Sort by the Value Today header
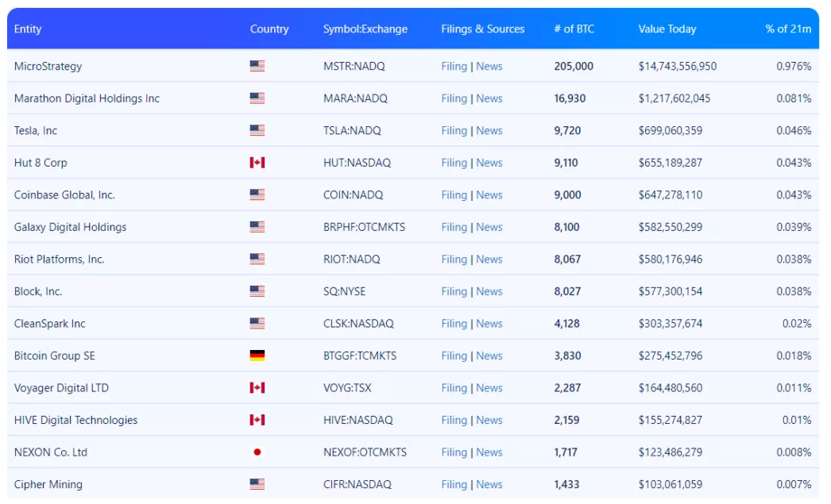Screen dimensions: 831x504 click(x=667, y=29)
